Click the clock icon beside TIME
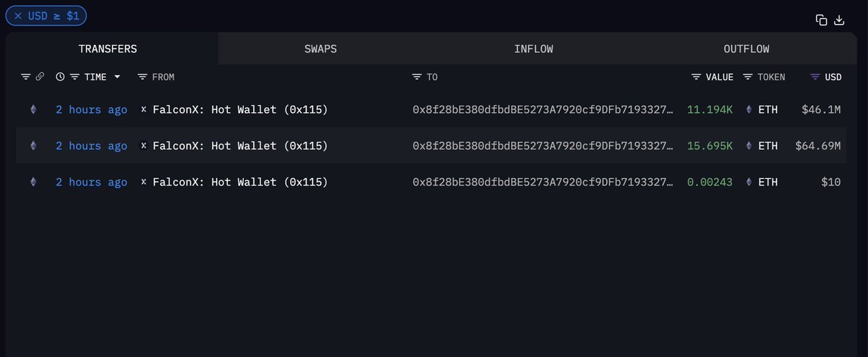 pos(60,77)
